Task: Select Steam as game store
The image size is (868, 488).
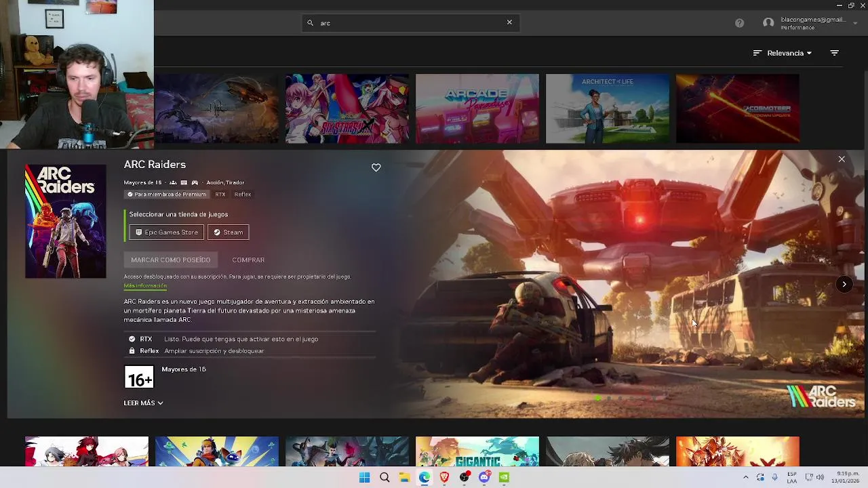Action: pos(229,232)
